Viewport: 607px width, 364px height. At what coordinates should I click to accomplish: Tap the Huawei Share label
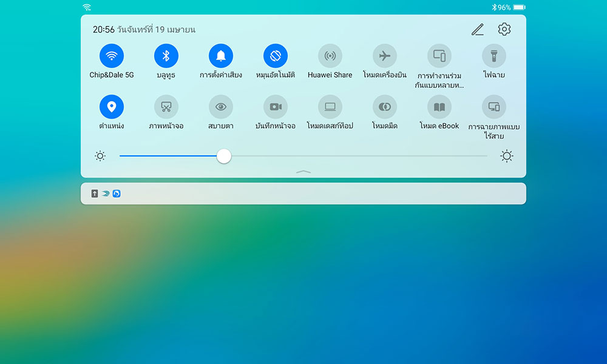(x=330, y=75)
